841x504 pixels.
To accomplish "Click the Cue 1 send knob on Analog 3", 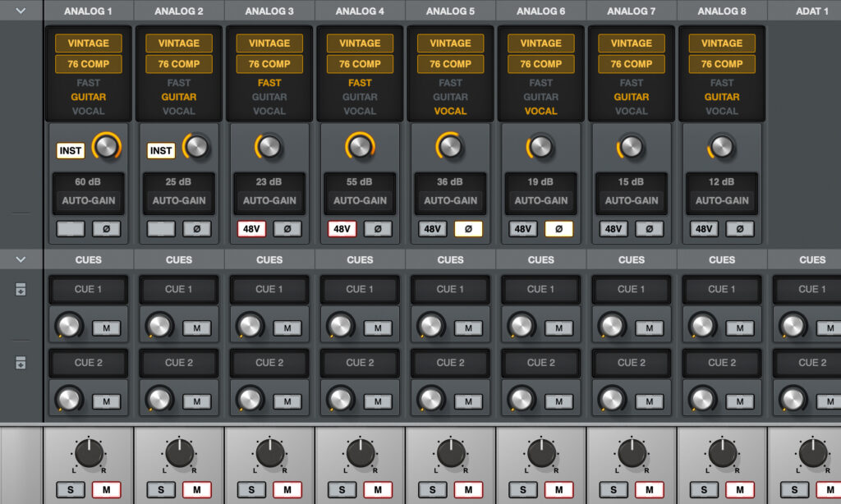I will [250, 326].
